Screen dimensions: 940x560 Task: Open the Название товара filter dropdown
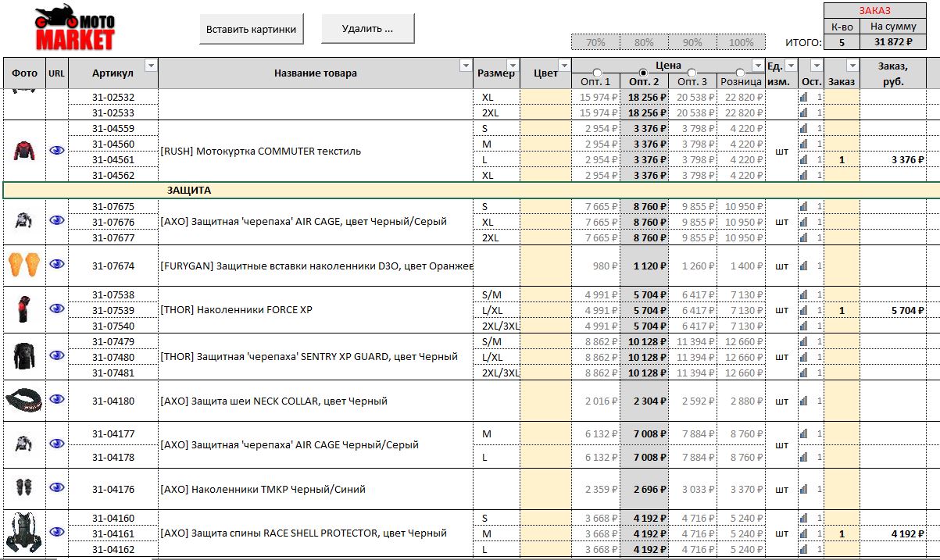coord(466,65)
